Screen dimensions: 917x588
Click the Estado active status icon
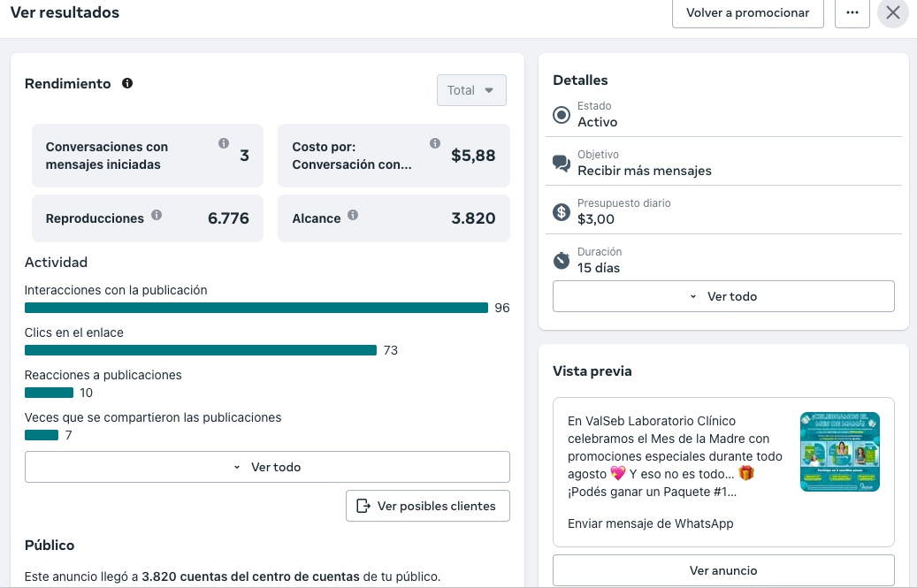562,115
